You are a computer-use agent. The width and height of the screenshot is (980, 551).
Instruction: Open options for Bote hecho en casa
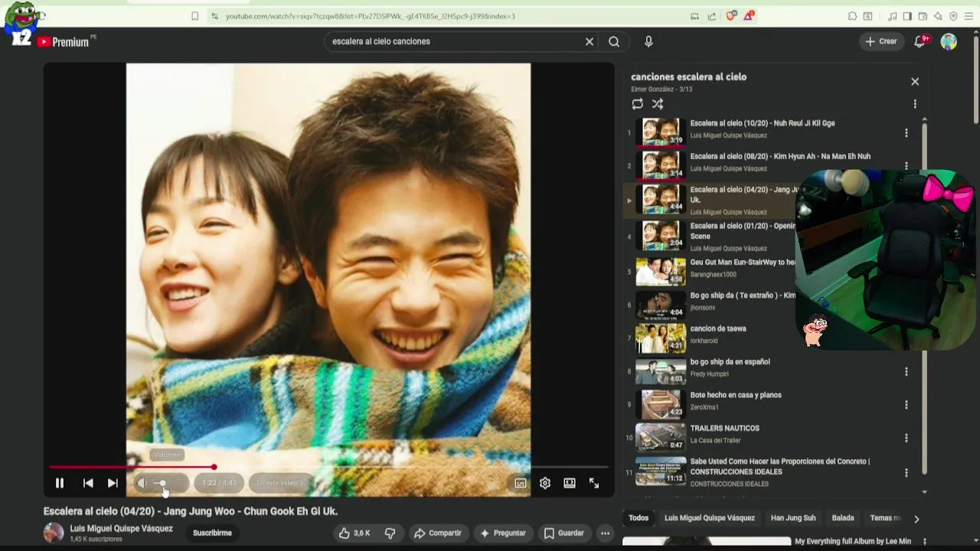point(906,405)
